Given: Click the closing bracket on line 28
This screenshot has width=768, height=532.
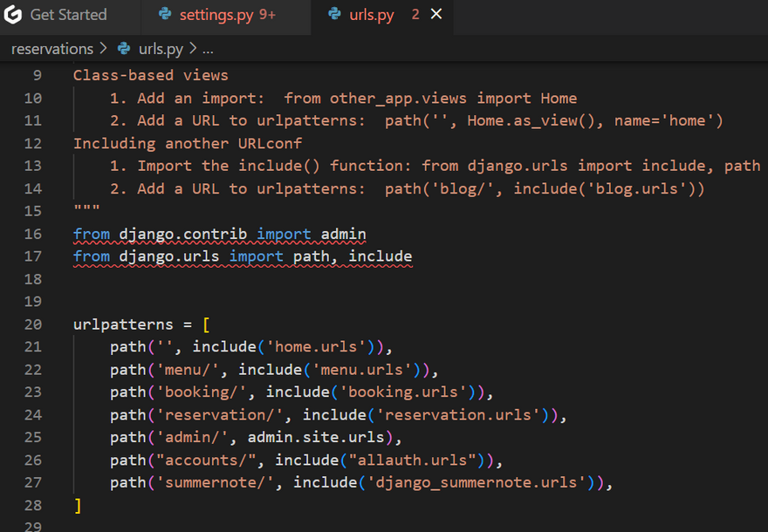Looking at the screenshot, I should coord(78,506).
